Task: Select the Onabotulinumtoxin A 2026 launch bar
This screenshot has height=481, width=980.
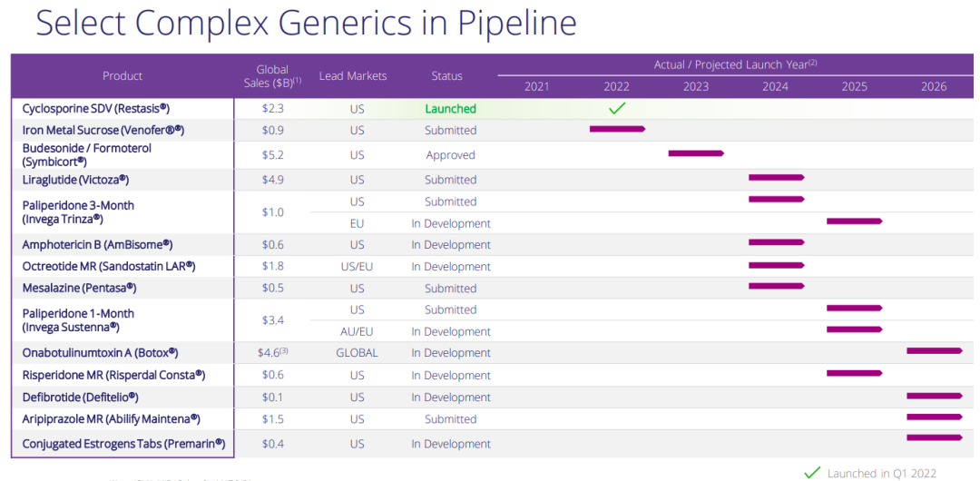Action: pyautogui.click(x=935, y=351)
